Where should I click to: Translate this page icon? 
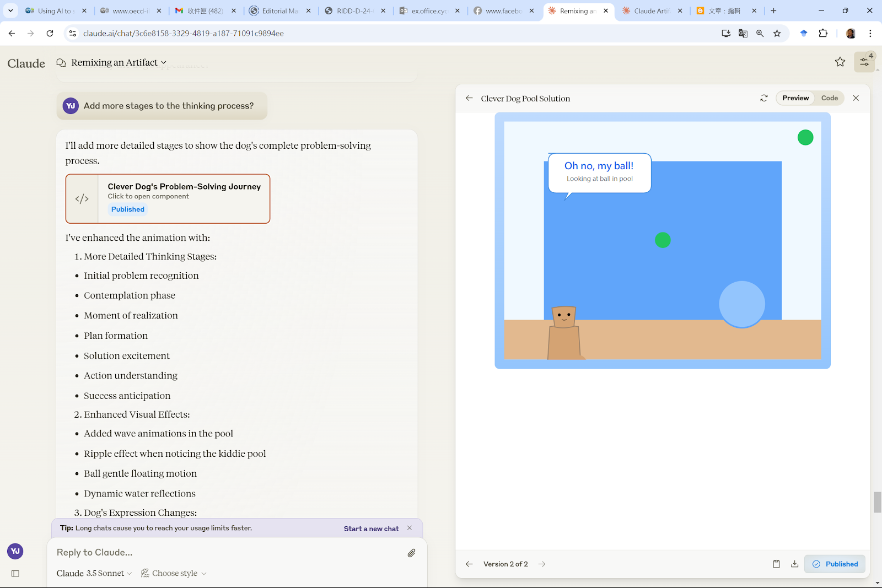point(743,34)
